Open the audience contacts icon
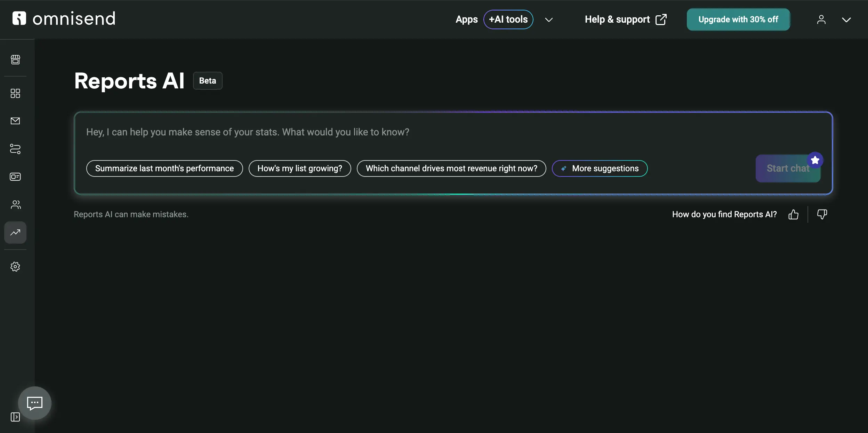Screen dimensions: 868x433 click(15, 205)
